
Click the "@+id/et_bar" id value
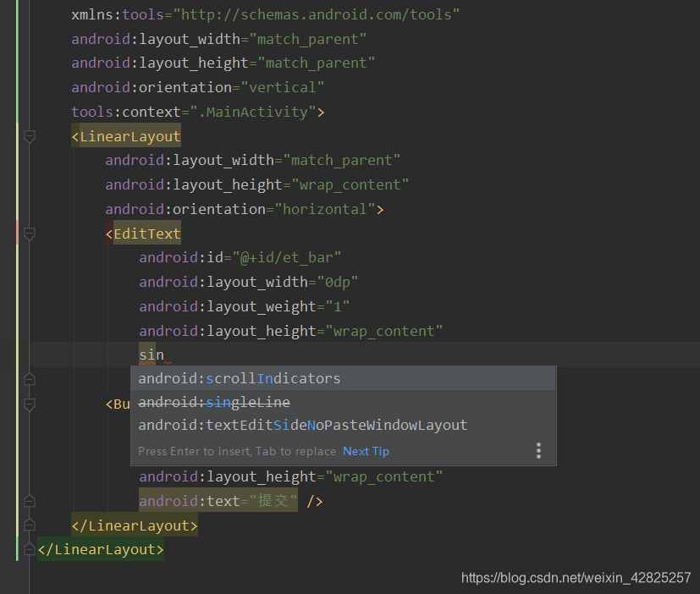pyautogui.click(x=287, y=257)
